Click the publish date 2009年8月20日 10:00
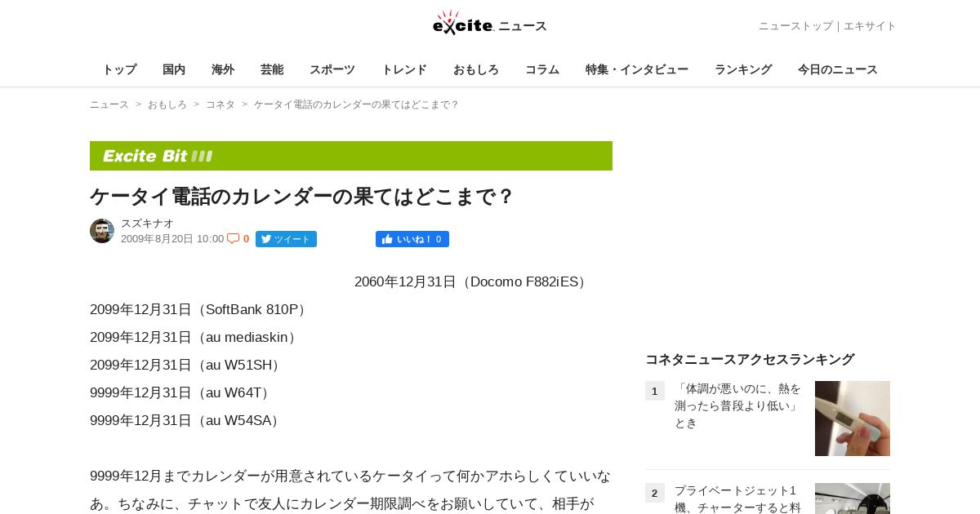 click(x=172, y=239)
